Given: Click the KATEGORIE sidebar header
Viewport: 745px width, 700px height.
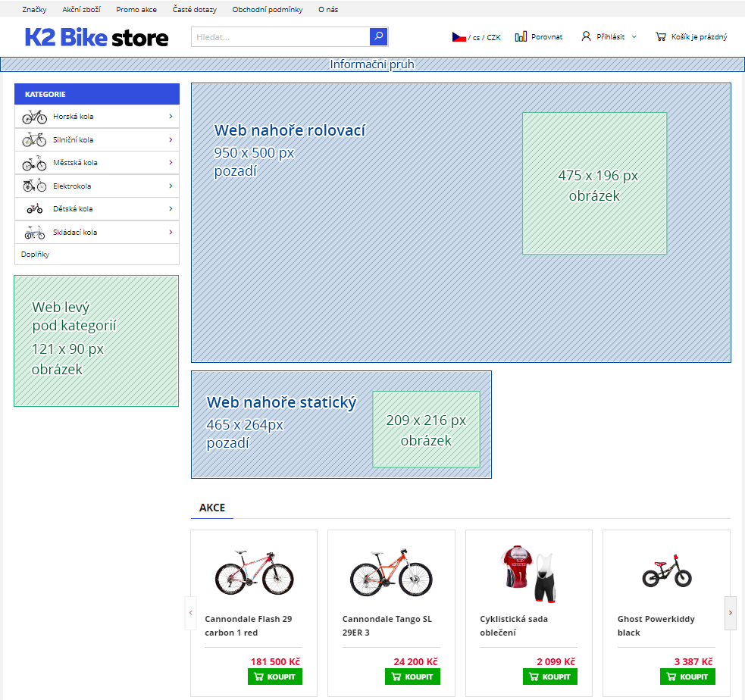Looking at the screenshot, I should (97, 94).
